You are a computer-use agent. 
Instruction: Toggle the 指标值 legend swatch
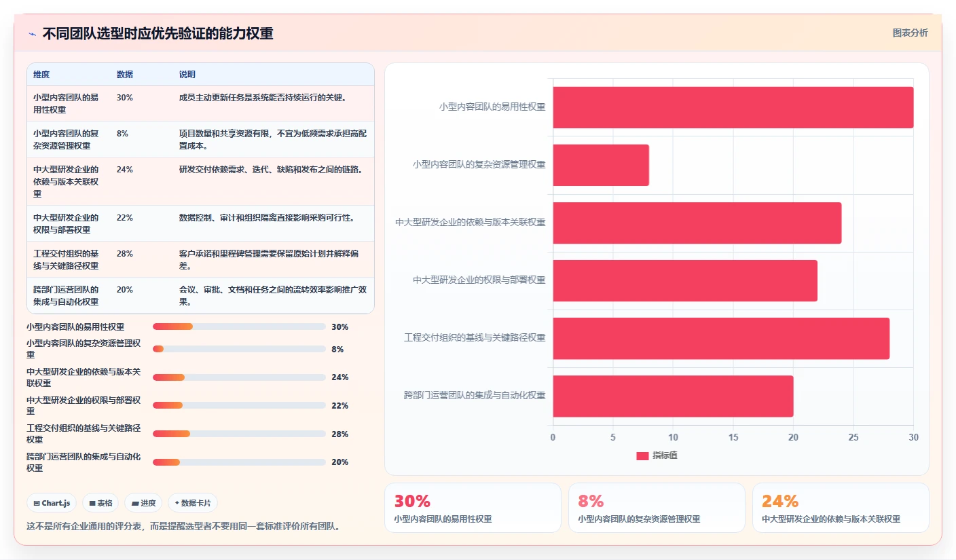(x=642, y=455)
